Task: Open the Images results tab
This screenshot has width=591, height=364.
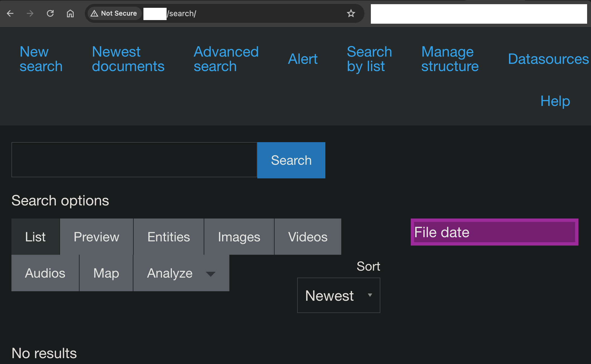Action: click(x=239, y=237)
